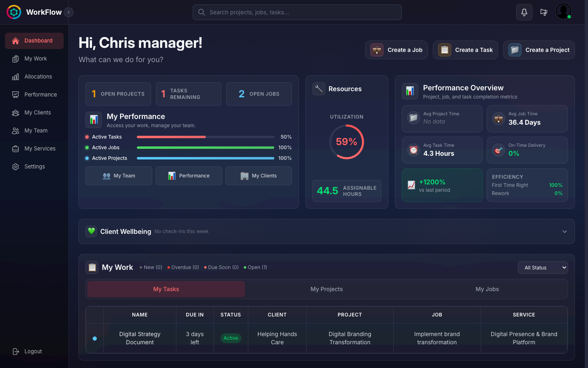Open the notifications bell icon
This screenshot has height=368, width=588.
(x=524, y=12)
